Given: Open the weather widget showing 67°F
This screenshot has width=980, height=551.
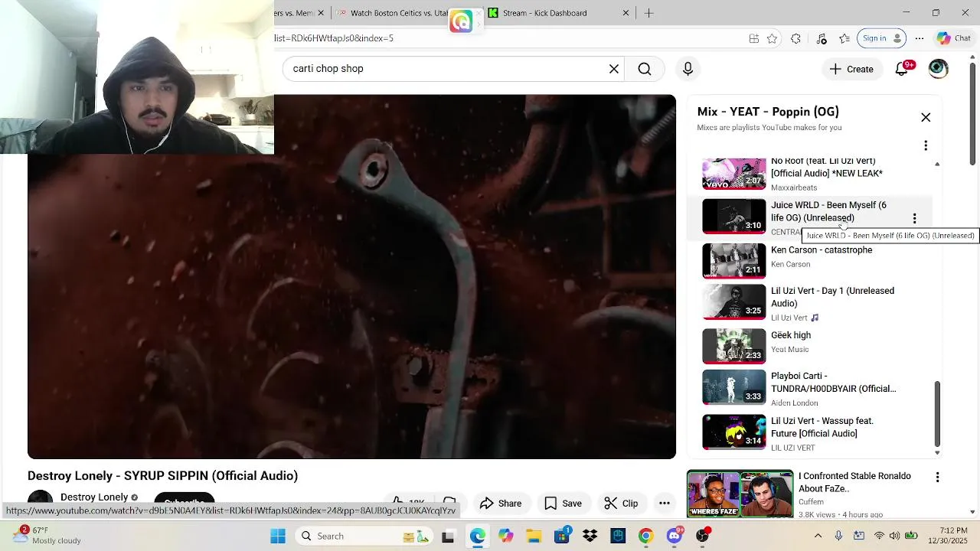Looking at the screenshot, I should 46,535.
